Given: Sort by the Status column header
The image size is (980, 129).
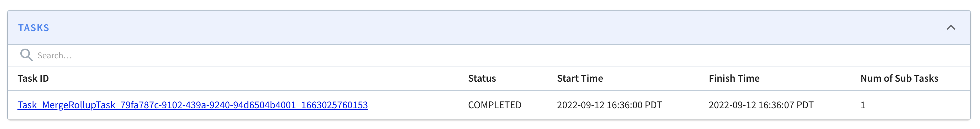Looking at the screenshot, I should click(482, 78).
